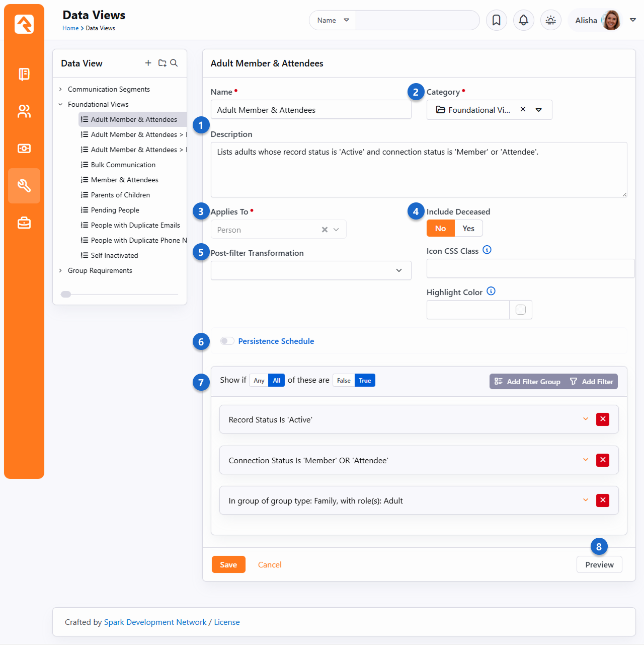This screenshot has width=644, height=645.
Task: Click the Preview button
Action: tap(599, 565)
